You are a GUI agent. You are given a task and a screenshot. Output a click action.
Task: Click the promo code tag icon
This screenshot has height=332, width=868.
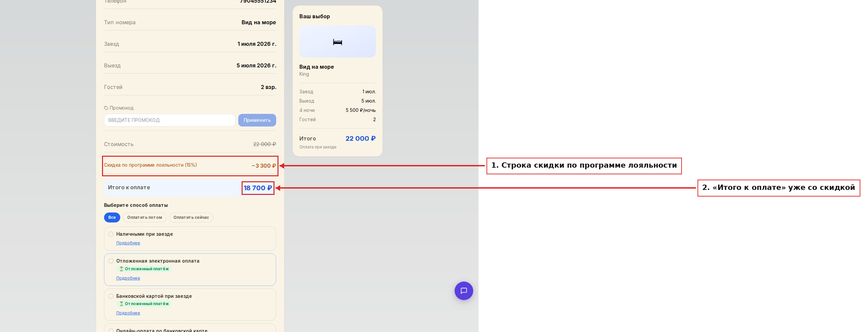pyautogui.click(x=106, y=108)
